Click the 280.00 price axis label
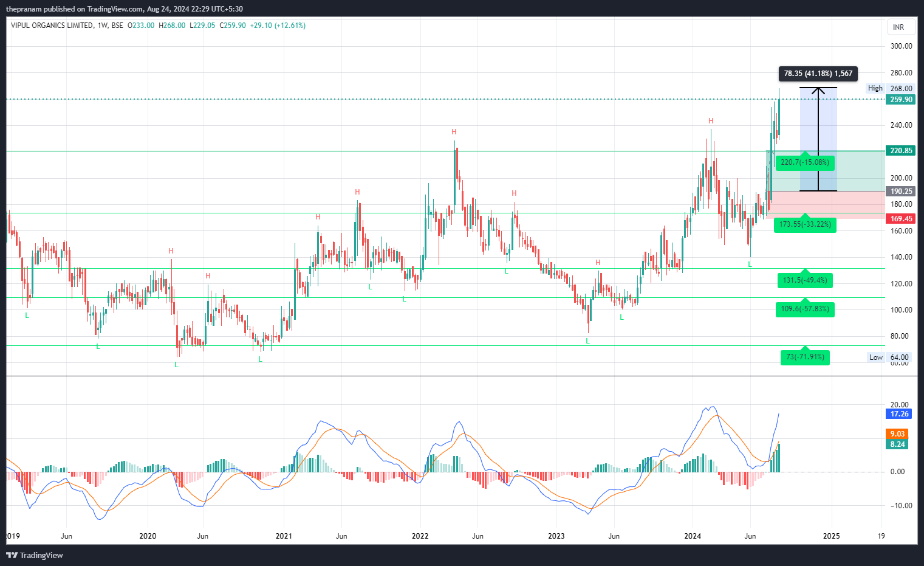924x566 pixels. [901, 73]
